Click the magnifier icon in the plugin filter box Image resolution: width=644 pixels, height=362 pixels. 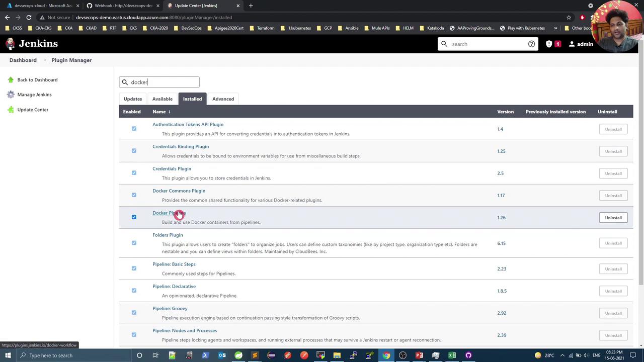tap(125, 82)
